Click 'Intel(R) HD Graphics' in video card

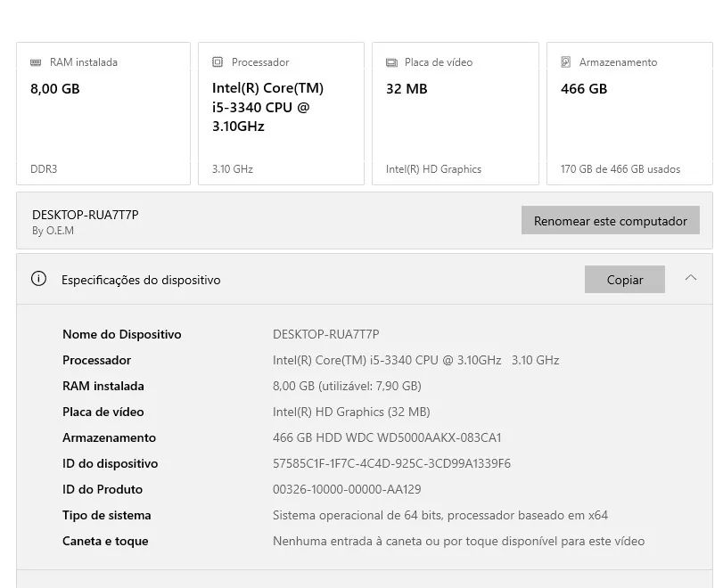pyautogui.click(x=433, y=169)
